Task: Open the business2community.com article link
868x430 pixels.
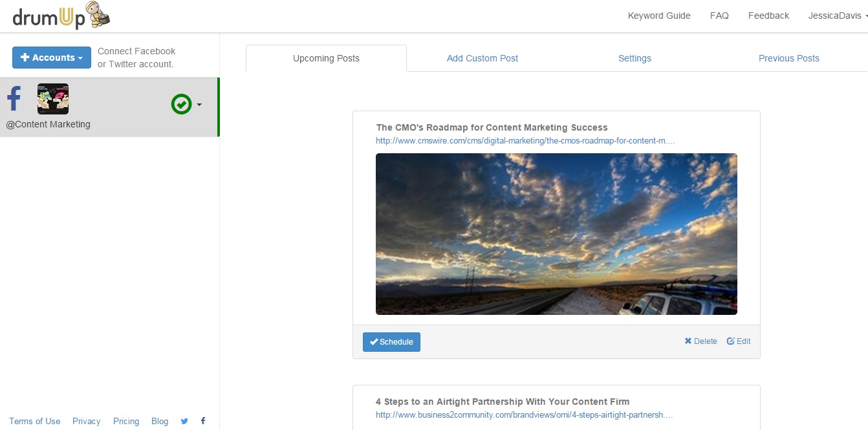Action: [524, 414]
